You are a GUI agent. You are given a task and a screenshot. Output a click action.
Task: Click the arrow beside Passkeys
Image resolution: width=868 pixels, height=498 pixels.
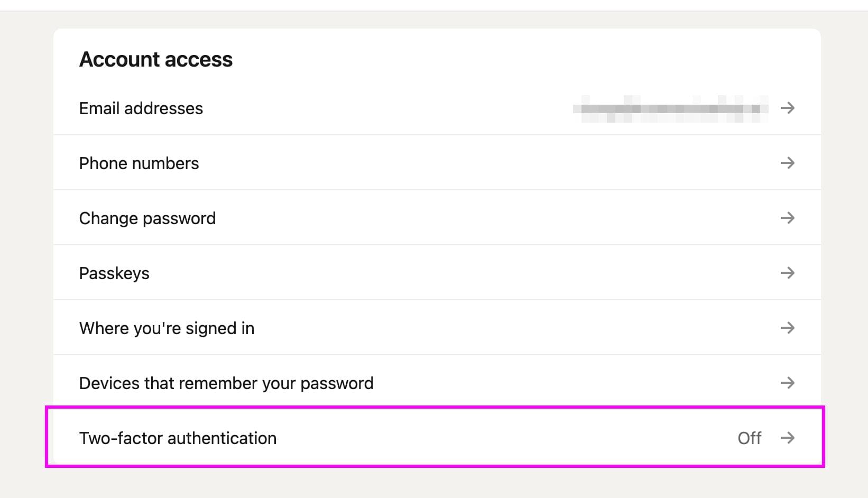point(788,273)
